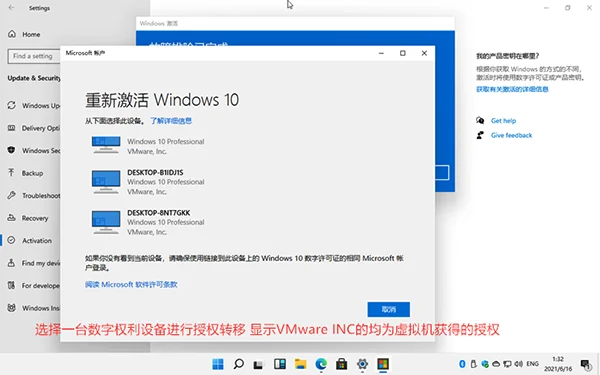
Task: Minimize the Microsoft 帐户 dialog
Action: point(381,53)
